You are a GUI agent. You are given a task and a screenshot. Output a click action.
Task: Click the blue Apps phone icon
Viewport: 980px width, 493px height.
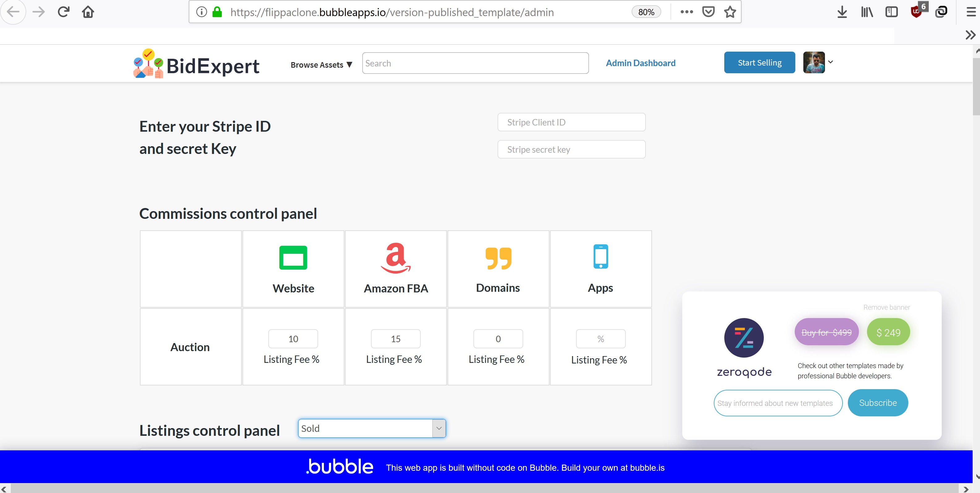click(600, 256)
